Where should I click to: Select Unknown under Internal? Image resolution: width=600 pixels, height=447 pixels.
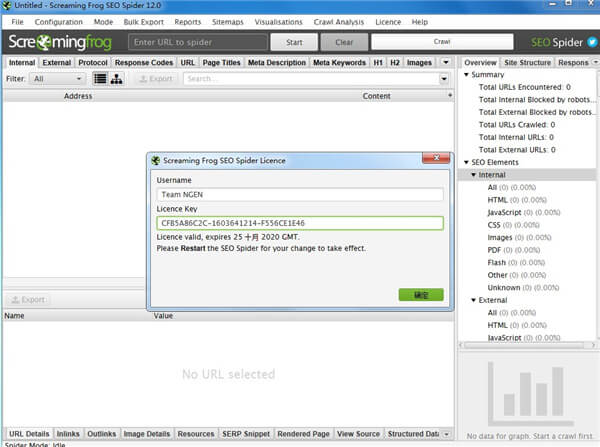523,287
